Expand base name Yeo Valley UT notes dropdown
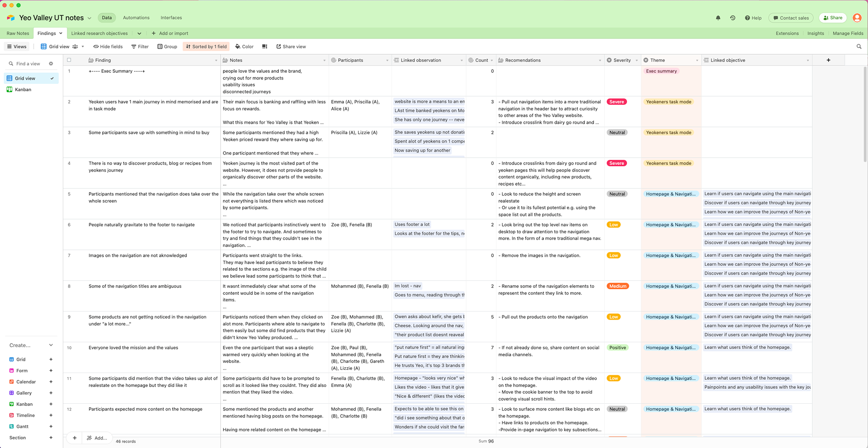The width and height of the screenshot is (868, 448). (90, 18)
